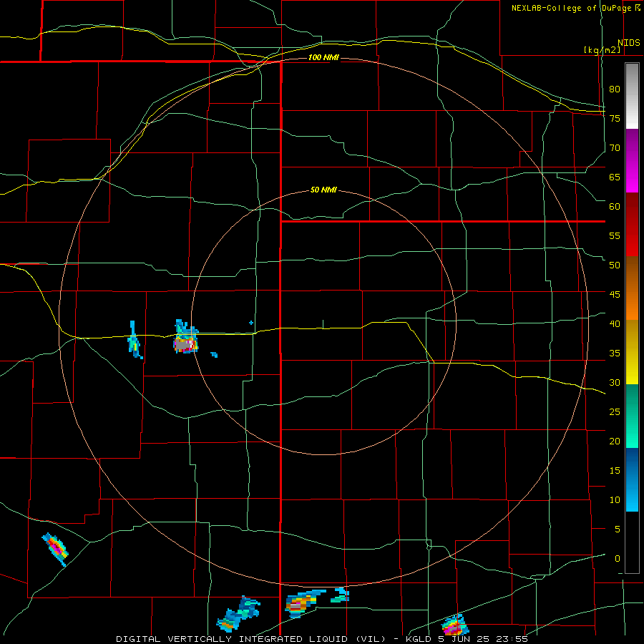Click the '60' scale value

click(x=615, y=207)
